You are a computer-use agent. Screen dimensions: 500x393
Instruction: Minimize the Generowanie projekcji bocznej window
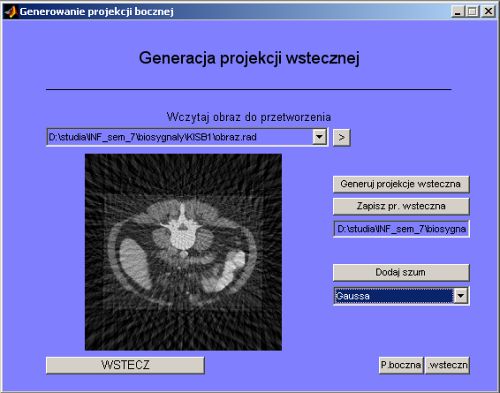[x=458, y=12]
